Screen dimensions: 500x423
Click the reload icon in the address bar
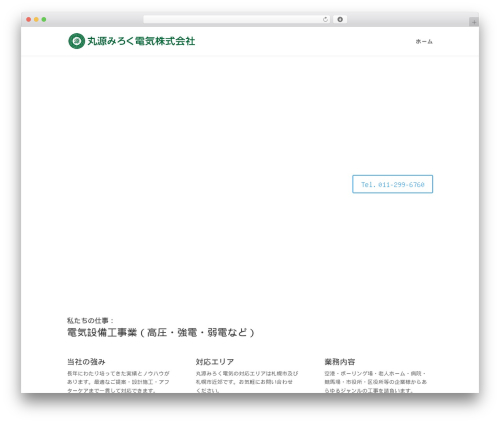(325, 19)
